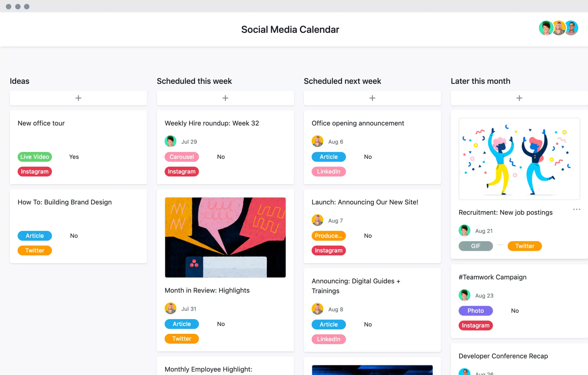This screenshot has height=375, width=588.
Task: Click the avatar icon on Weekly Hire roundup card
Action: [170, 141]
